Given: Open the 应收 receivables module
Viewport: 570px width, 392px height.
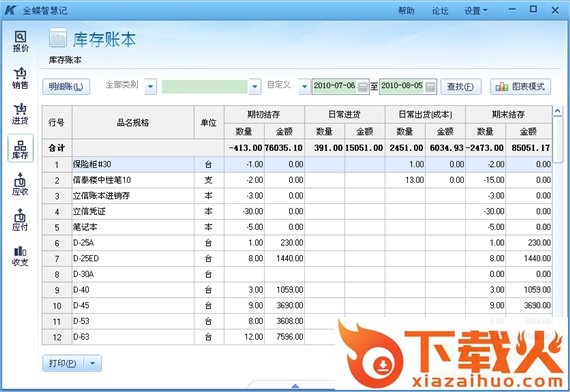Looking at the screenshot, I should point(20,184).
